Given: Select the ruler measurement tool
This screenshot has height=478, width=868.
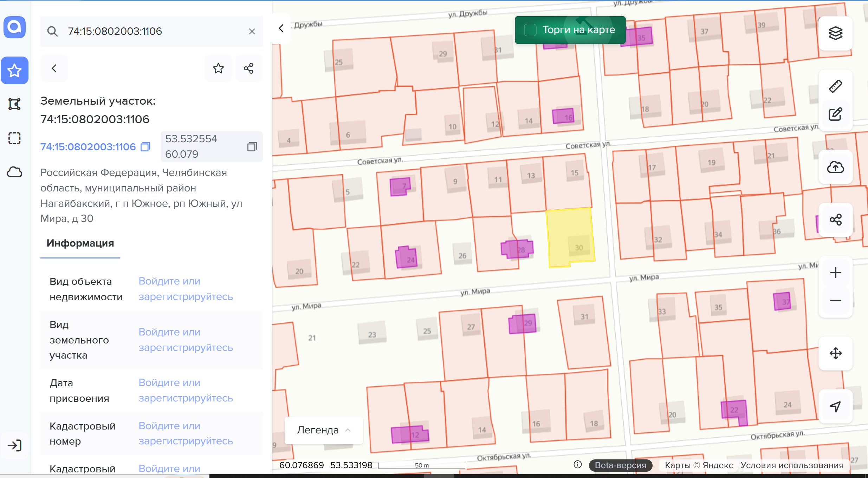Looking at the screenshot, I should click(x=835, y=86).
